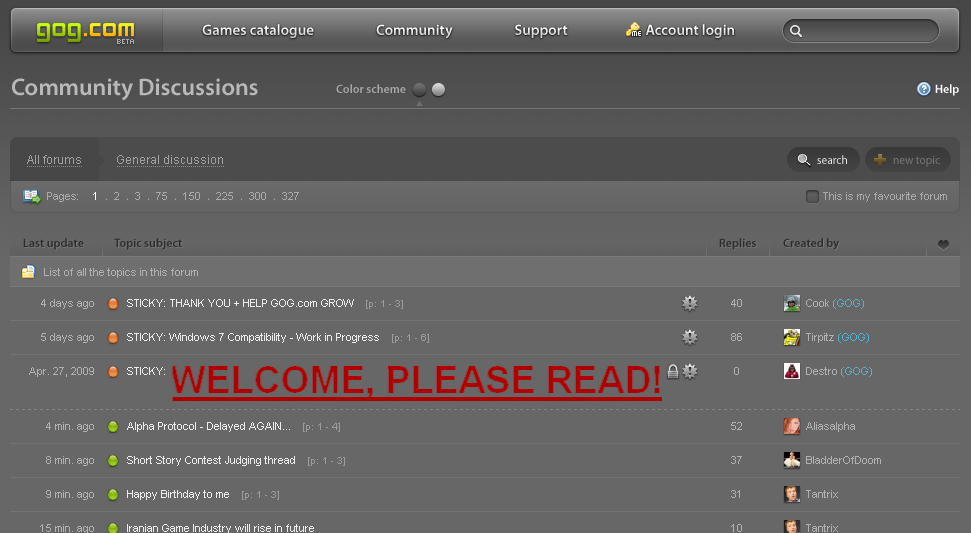Go to page 2 of forum
The image size is (971, 533).
(116, 196)
